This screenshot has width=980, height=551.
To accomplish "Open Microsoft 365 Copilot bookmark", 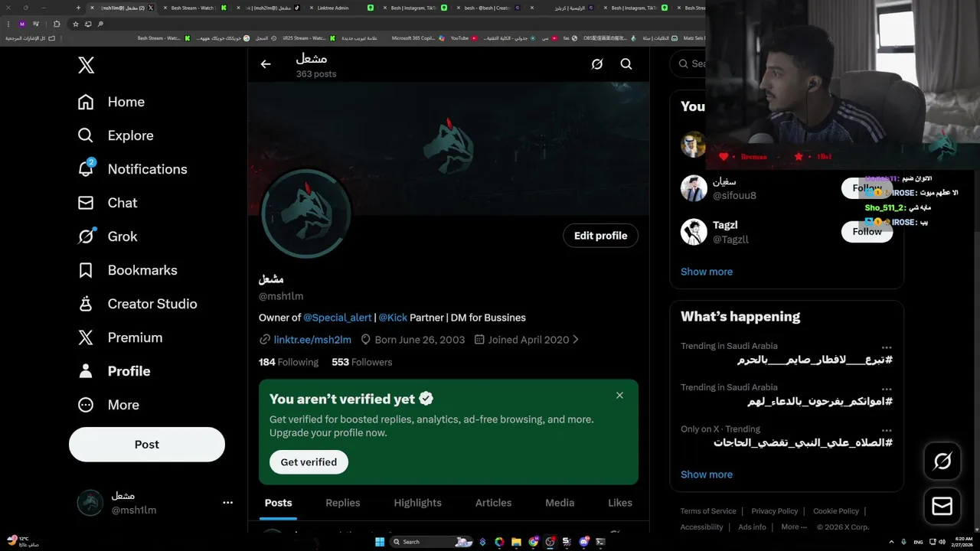I will (417, 37).
